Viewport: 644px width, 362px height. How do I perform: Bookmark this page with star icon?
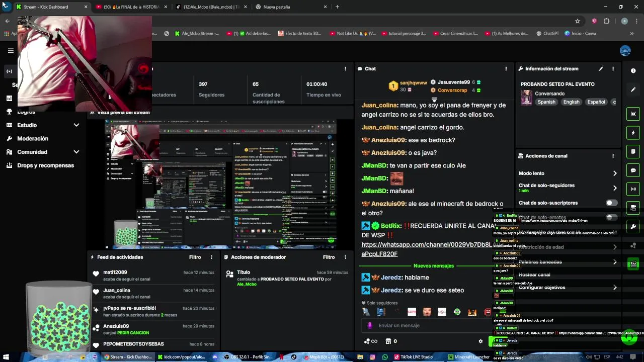coord(578,21)
